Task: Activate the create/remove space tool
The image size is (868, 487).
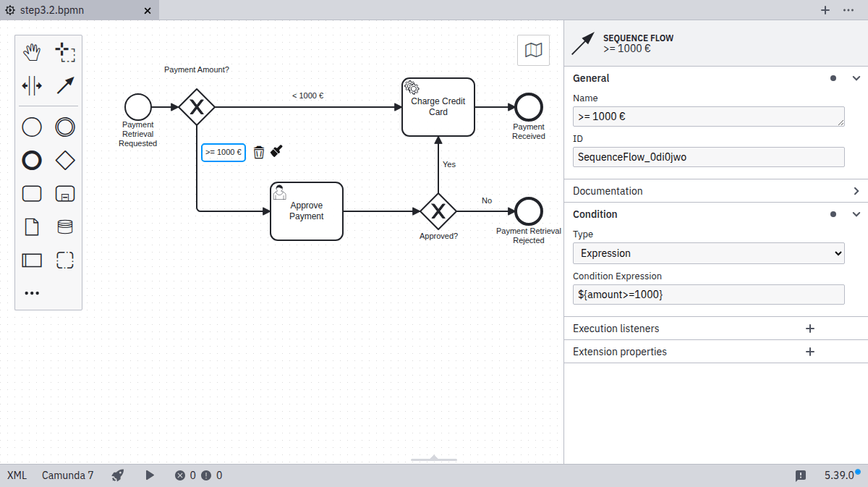Action: tap(32, 85)
